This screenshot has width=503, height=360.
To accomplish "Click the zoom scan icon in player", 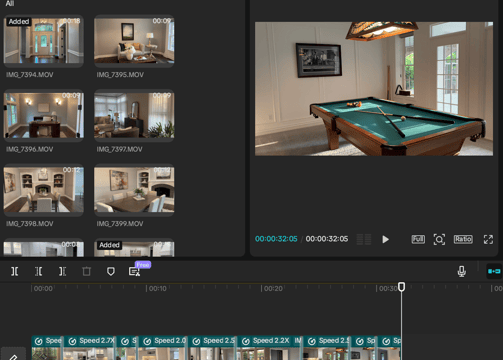I will [x=439, y=239].
